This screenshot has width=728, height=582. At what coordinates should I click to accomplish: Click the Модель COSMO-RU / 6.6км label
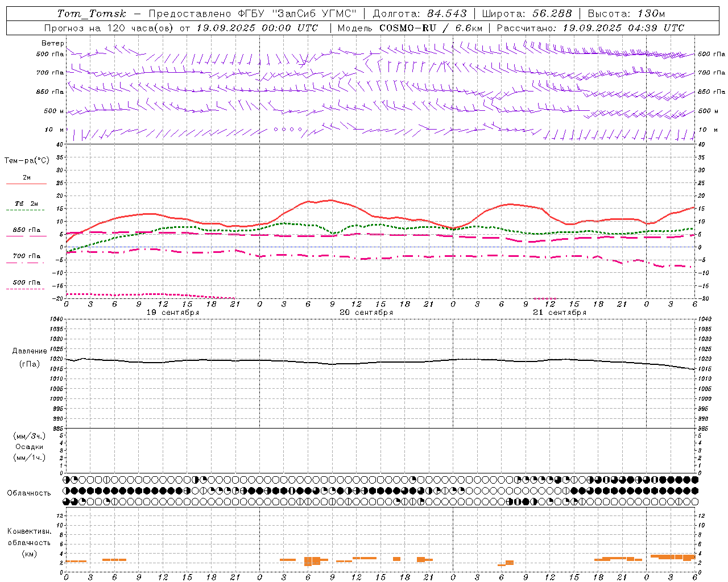[409, 28]
